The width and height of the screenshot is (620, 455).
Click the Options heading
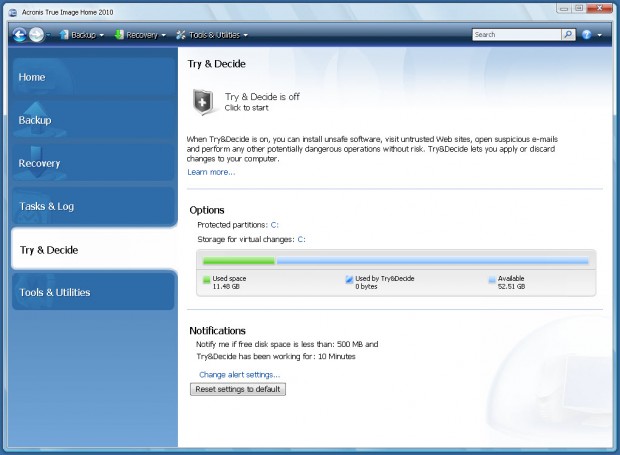pyautogui.click(x=207, y=210)
